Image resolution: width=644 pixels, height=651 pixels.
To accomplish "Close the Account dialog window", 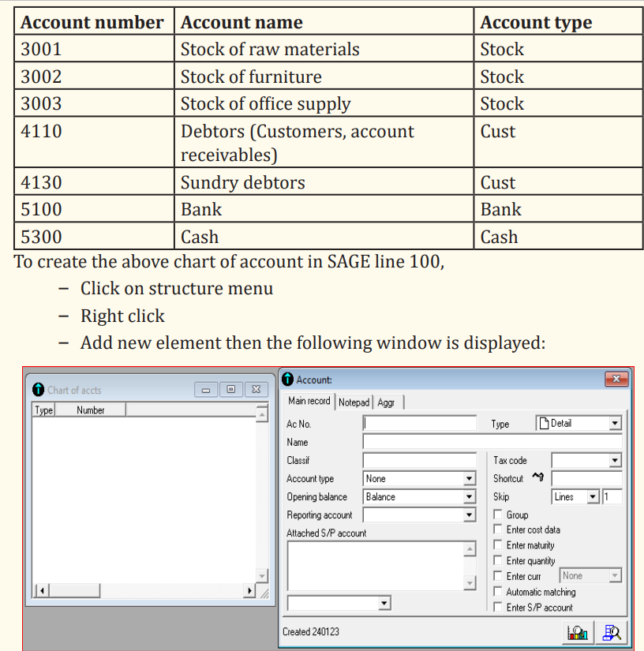I will click(x=616, y=379).
